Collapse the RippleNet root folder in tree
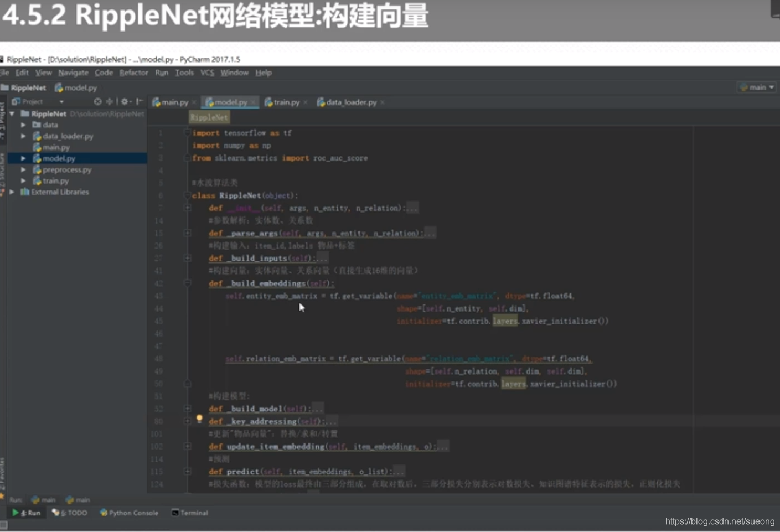Screen dimensions: 780x532 (x=12, y=113)
